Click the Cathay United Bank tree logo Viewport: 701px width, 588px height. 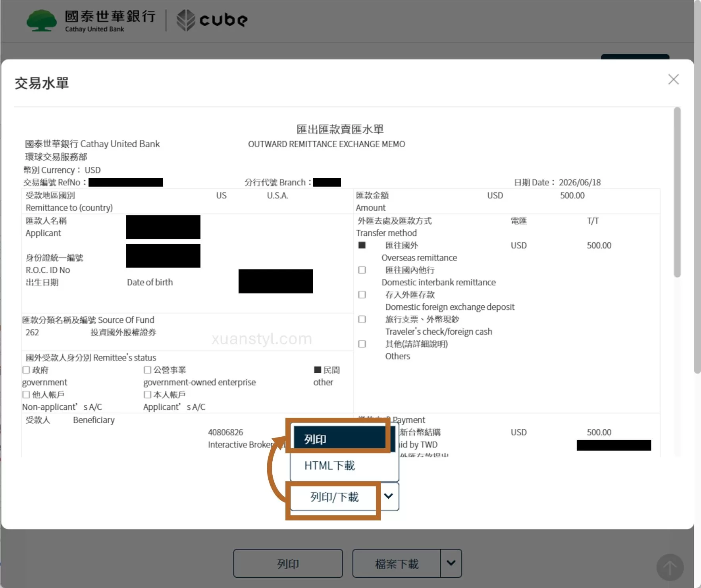(x=41, y=21)
